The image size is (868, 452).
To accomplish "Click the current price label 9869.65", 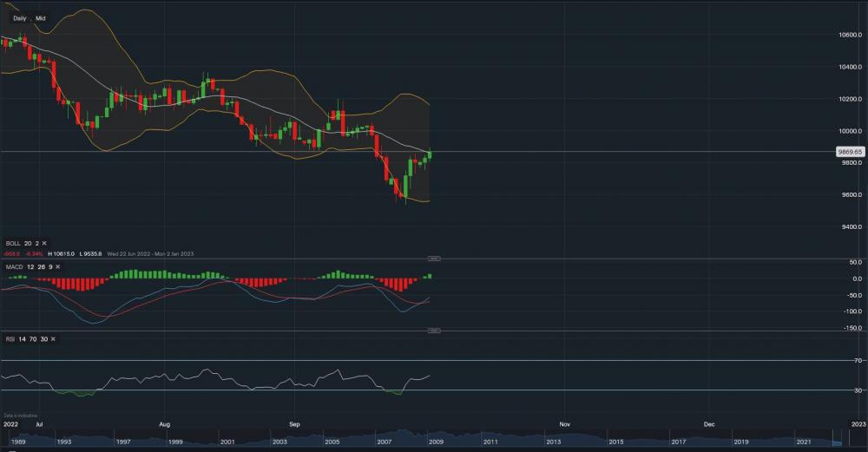I will pos(848,152).
